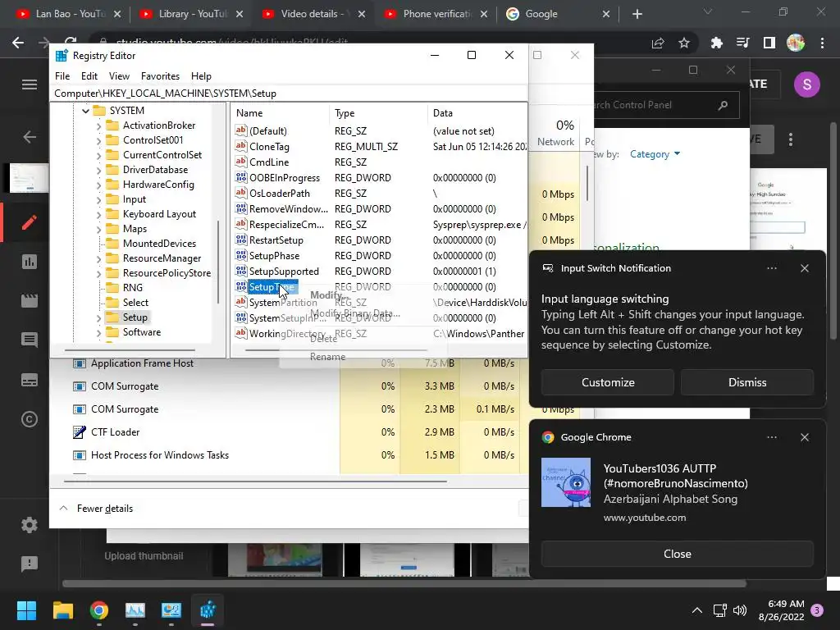Viewport: 840px width, 630px height.
Task: Open the Analytics bar chart icon
Action: 30,262
